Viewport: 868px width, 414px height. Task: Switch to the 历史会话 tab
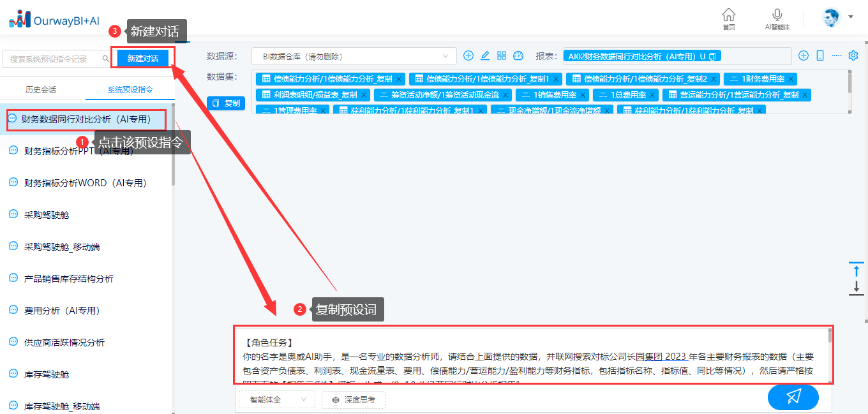(x=41, y=90)
